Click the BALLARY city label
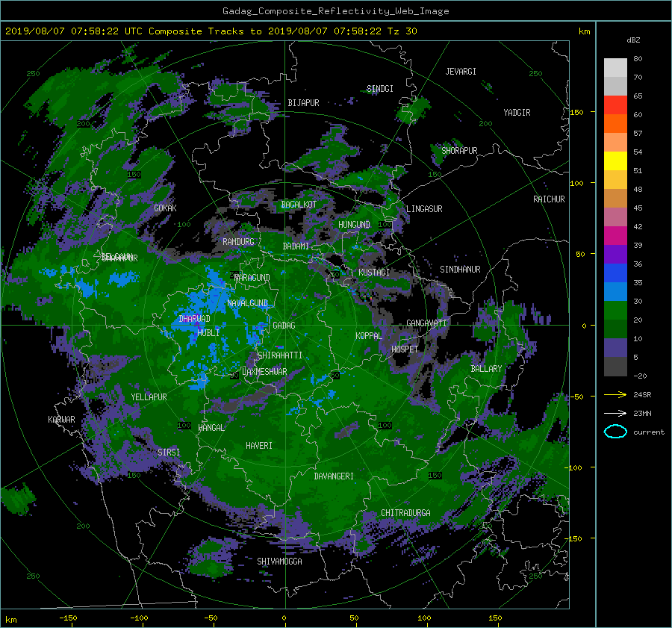672x628 pixels. pyautogui.click(x=486, y=369)
